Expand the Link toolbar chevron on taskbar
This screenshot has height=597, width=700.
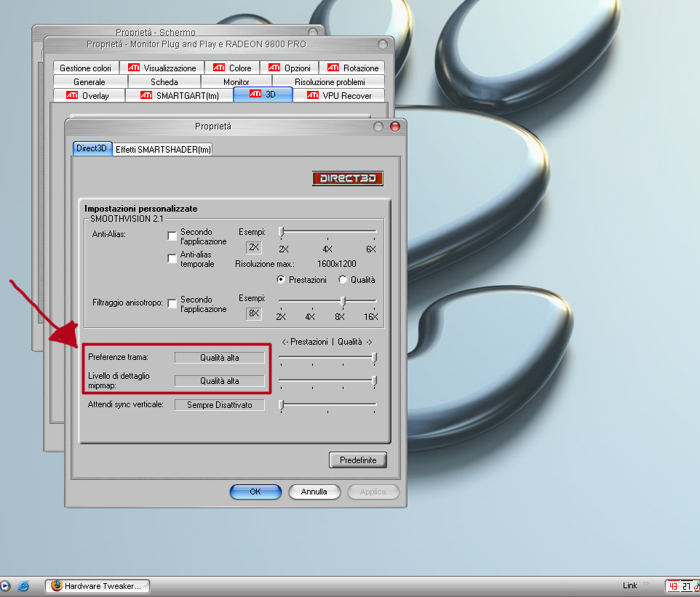(646, 584)
